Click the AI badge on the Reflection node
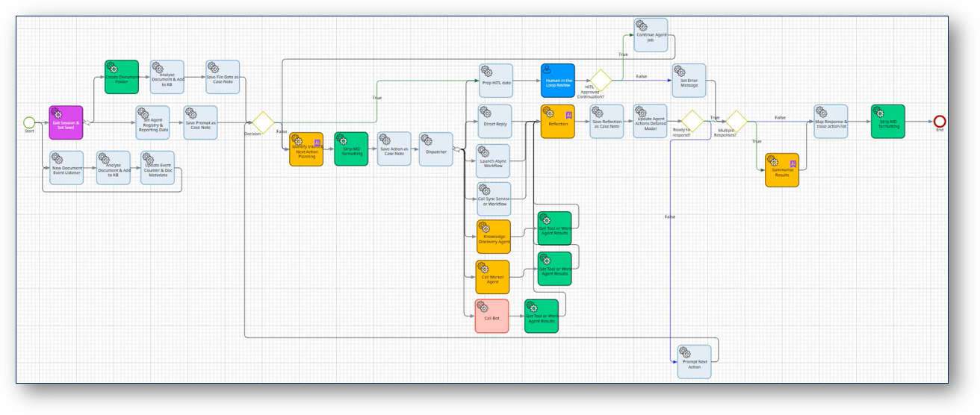Image resolution: width=980 pixels, height=415 pixels. point(568,115)
